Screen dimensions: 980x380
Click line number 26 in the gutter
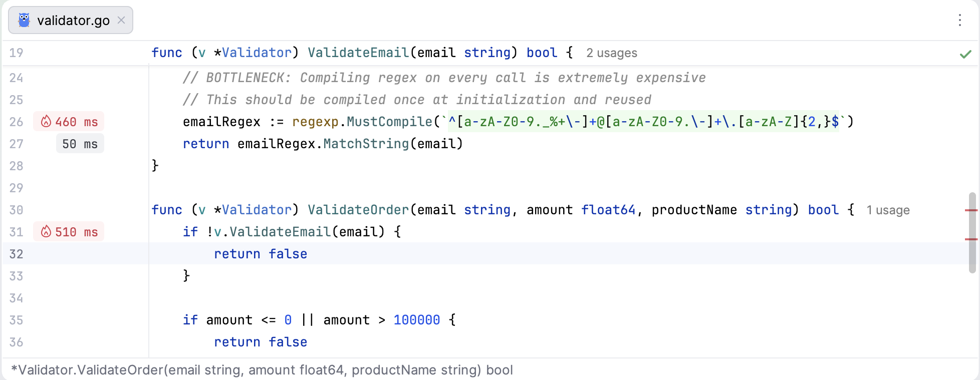click(x=16, y=122)
